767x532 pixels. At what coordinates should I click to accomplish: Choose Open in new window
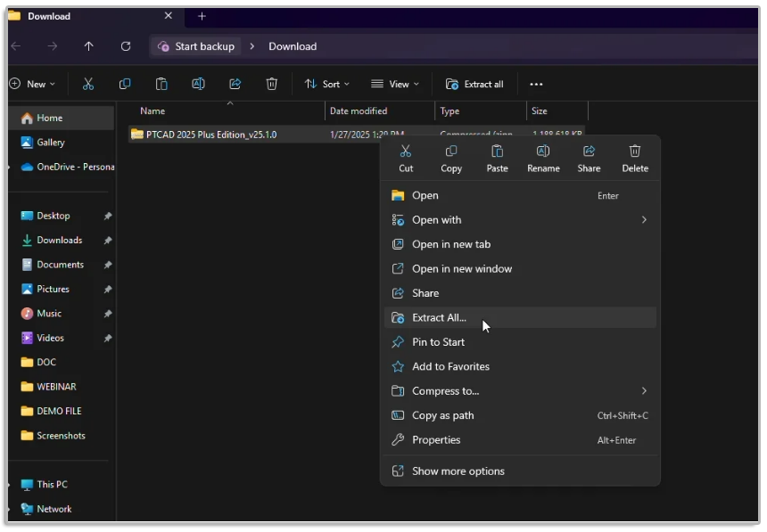click(520, 269)
